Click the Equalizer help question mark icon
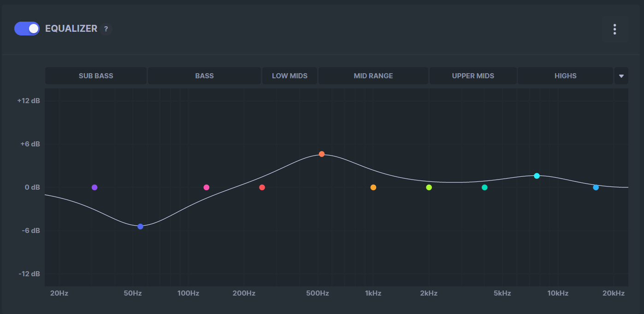This screenshot has height=314, width=644. point(106,29)
